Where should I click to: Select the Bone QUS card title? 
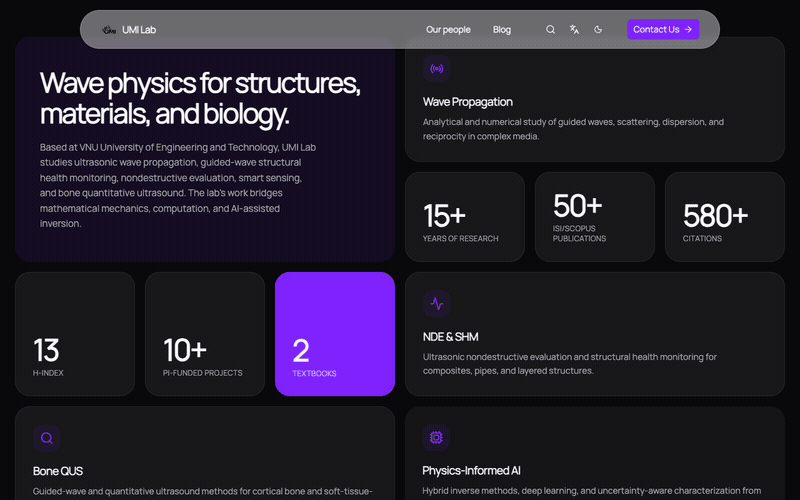pos(58,471)
